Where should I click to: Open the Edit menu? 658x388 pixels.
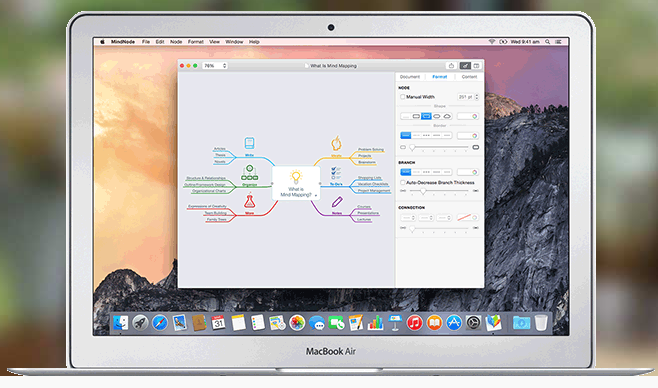pos(160,42)
